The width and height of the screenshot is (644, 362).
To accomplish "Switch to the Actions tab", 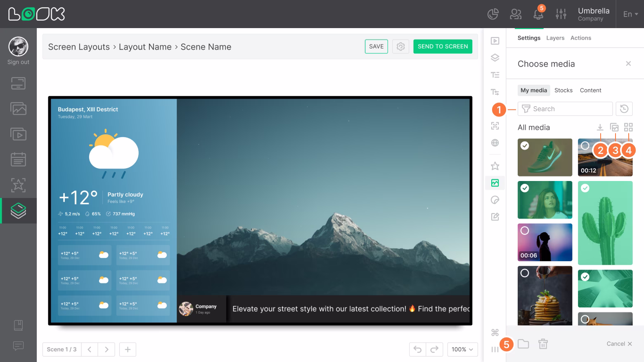I will [x=581, y=38].
